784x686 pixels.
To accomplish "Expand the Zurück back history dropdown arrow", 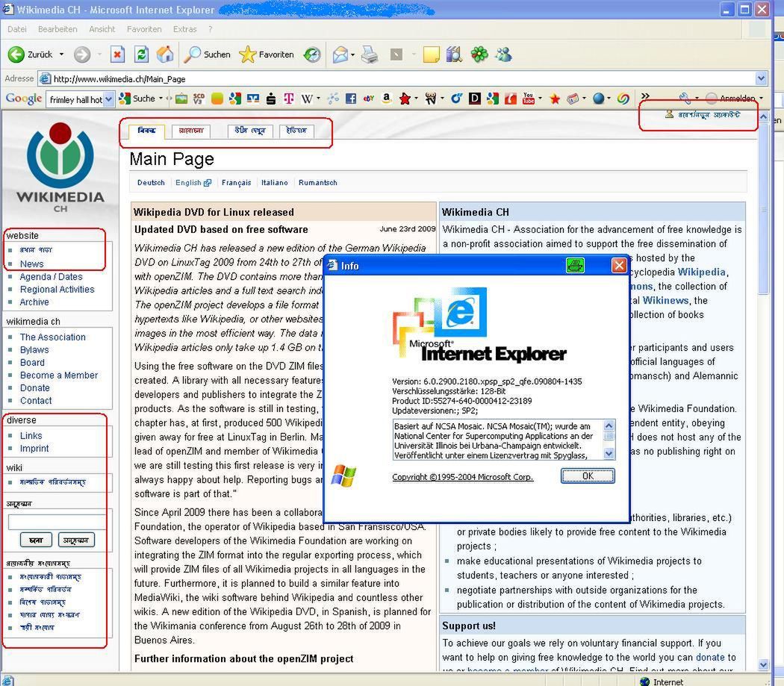I will click(61, 54).
